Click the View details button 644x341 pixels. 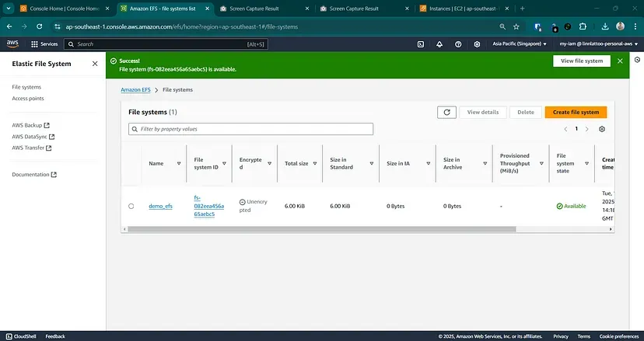[x=483, y=112]
